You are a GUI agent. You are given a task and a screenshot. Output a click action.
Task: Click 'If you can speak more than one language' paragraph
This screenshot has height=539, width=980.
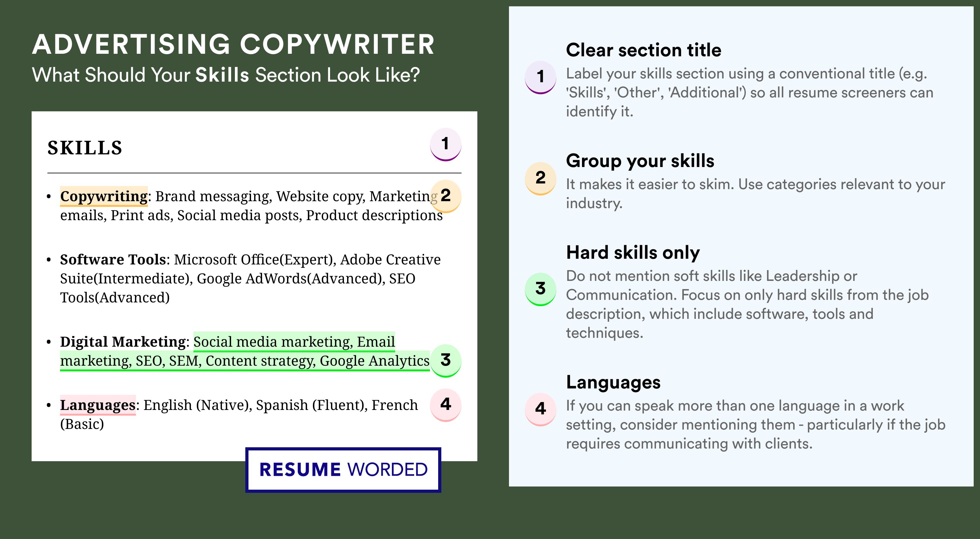pyautogui.click(x=756, y=425)
